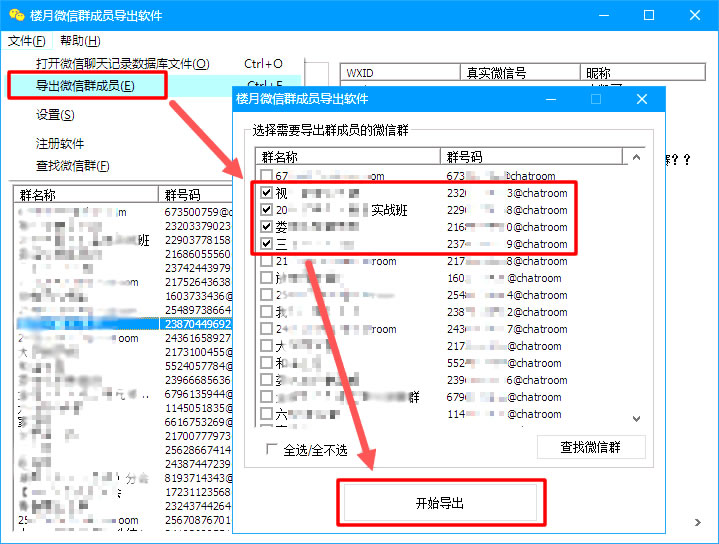
Task: Maximize the main application window
Action: (649, 15)
